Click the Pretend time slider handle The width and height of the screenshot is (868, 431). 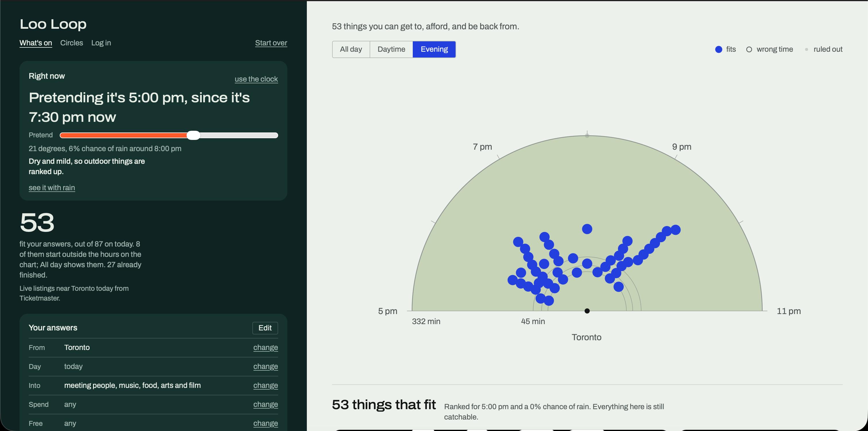(x=193, y=135)
